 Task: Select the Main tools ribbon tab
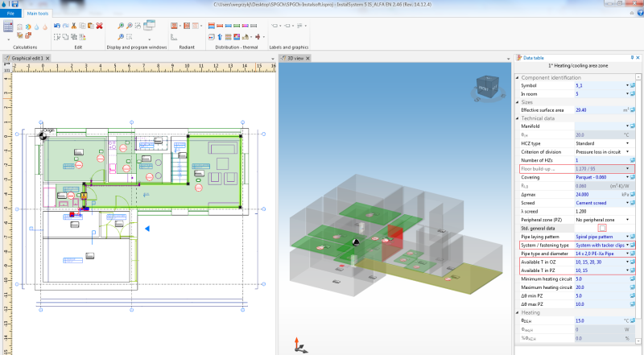(37, 14)
